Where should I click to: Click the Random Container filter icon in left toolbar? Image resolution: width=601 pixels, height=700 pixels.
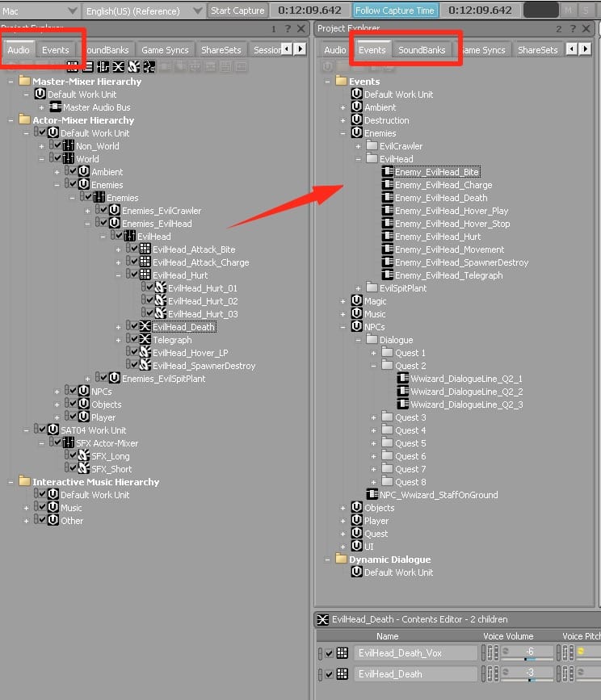(73, 67)
